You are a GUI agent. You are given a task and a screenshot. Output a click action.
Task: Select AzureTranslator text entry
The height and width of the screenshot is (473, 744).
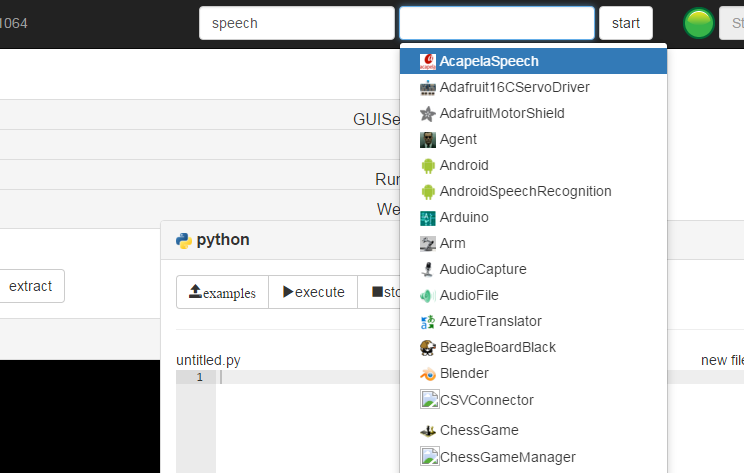coord(491,321)
